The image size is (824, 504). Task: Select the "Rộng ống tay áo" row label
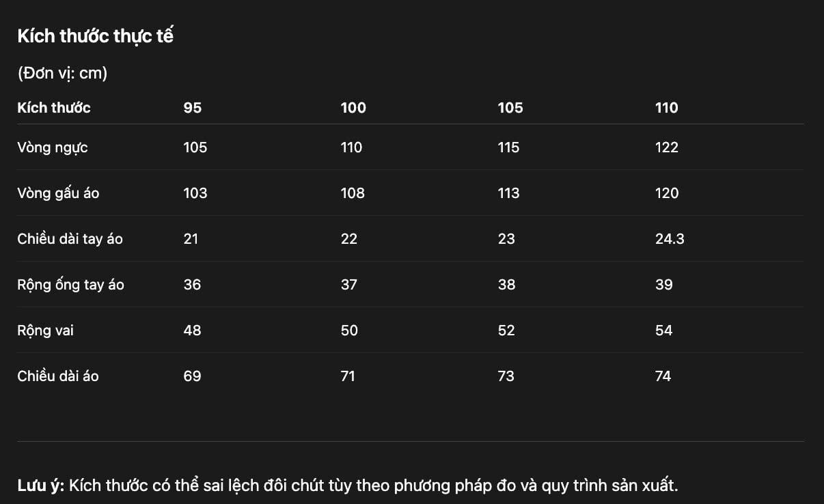(x=70, y=285)
